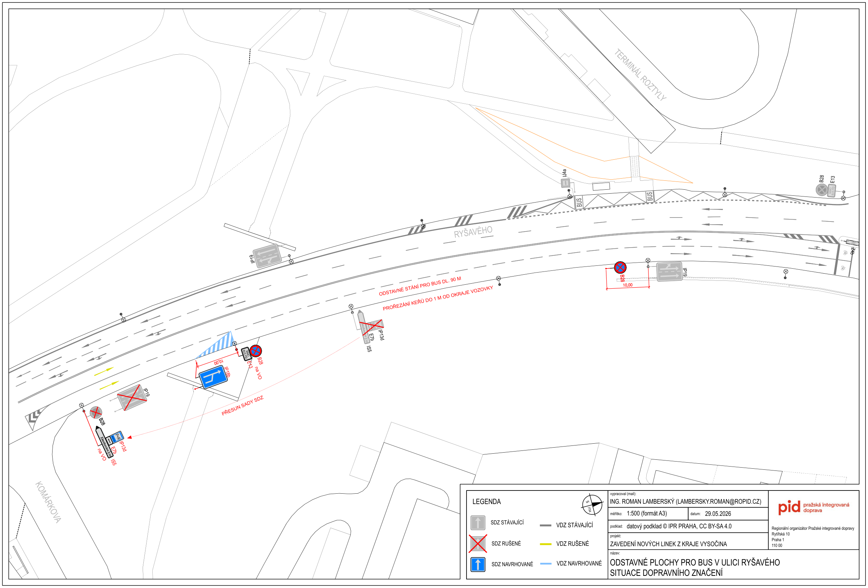Click the 'VDZ NAVRHOVANÉ' legend label
The width and height of the screenshot is (868, 588).
click(579, 563)
